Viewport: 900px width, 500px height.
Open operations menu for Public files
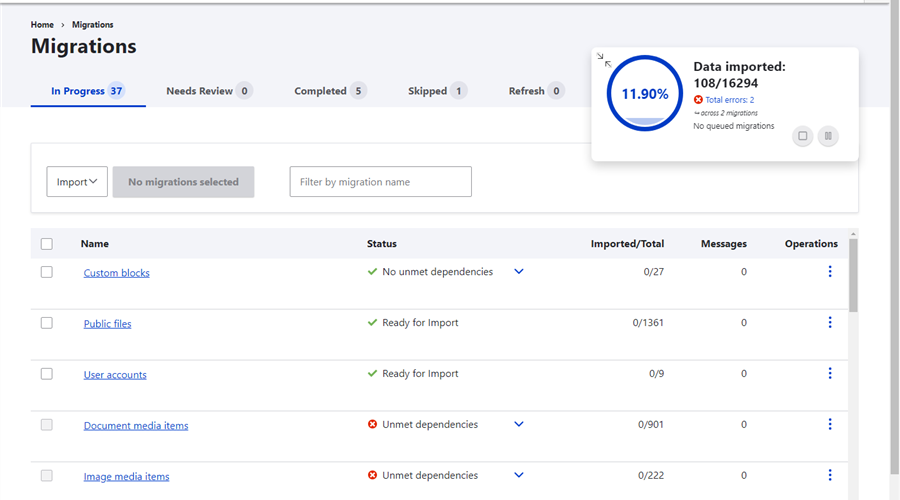pos(830,323)
